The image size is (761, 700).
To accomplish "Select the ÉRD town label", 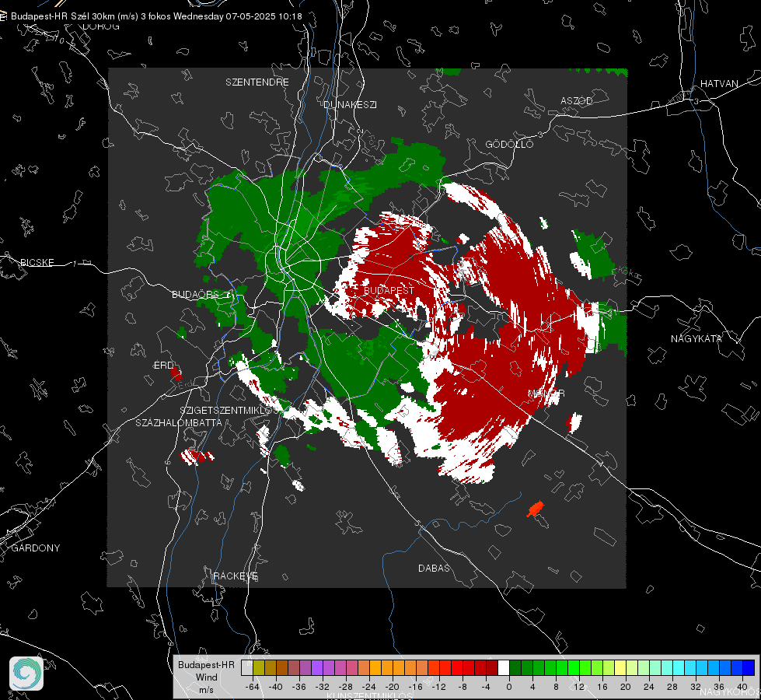I will tap(163, 365).
